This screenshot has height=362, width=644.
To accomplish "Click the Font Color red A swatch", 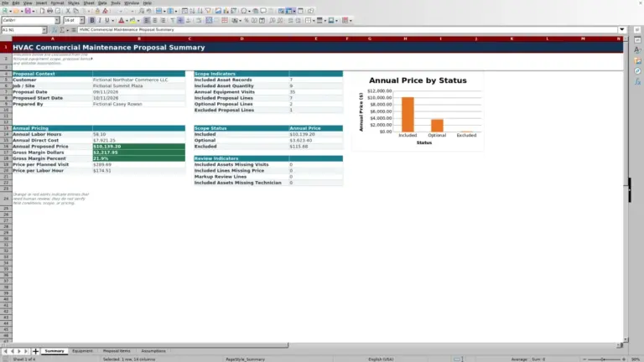I will pos(121,20).
